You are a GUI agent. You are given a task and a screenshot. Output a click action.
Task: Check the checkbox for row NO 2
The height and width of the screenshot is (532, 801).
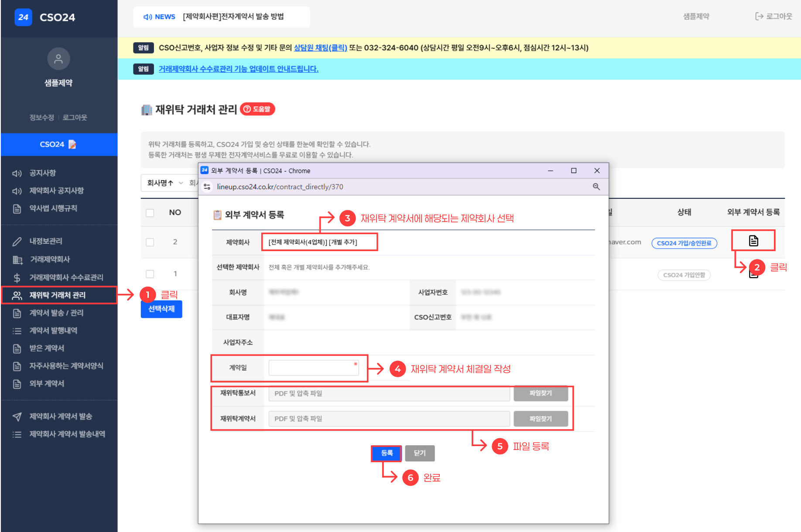coord(150,242)
